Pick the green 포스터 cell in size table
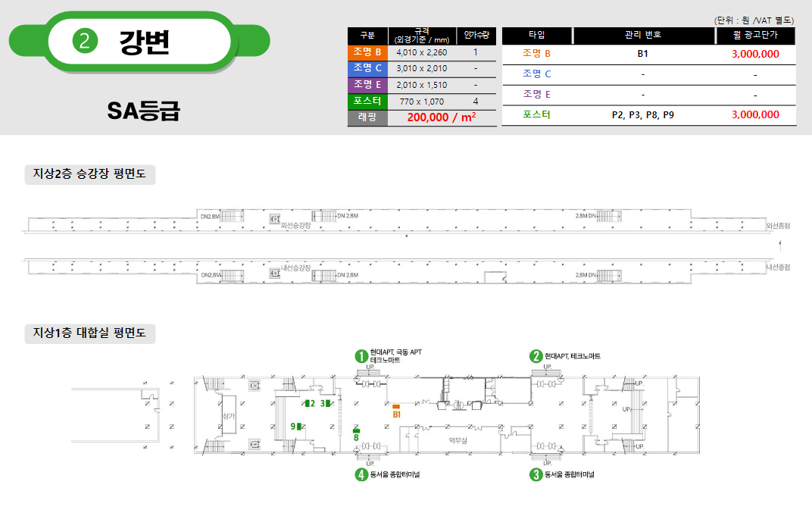812x513 pixels. [367, 101]
